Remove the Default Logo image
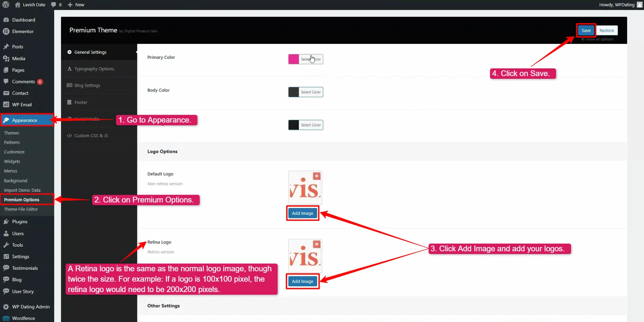 tap(316, 176)
